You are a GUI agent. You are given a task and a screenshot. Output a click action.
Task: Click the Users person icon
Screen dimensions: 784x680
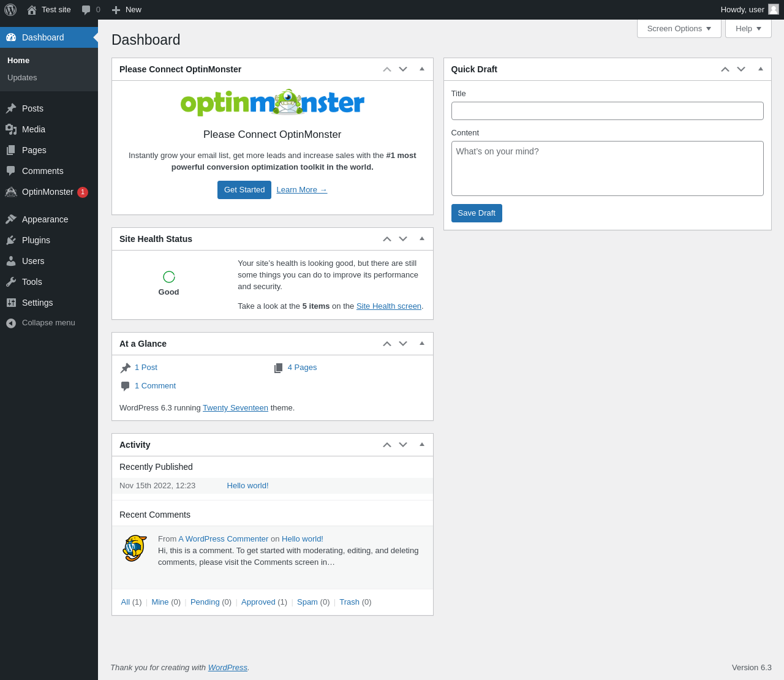coord(11,261)
